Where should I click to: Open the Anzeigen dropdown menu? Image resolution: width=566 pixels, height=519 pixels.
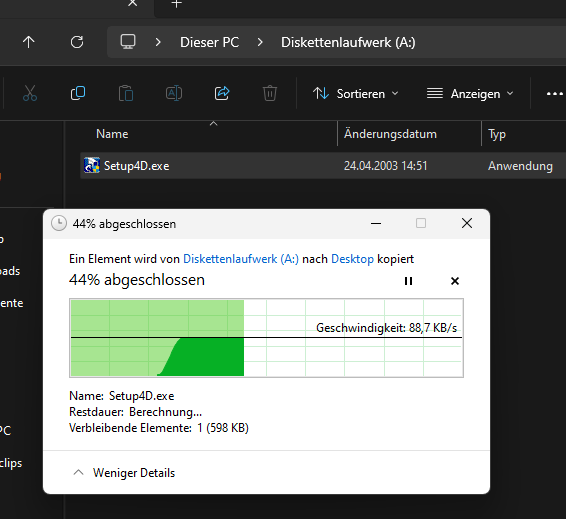470,94
